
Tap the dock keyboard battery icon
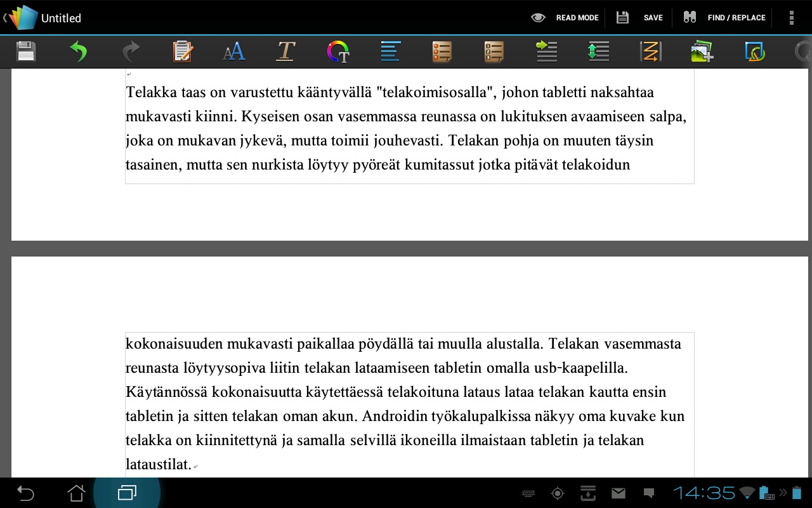coord(767,493)
